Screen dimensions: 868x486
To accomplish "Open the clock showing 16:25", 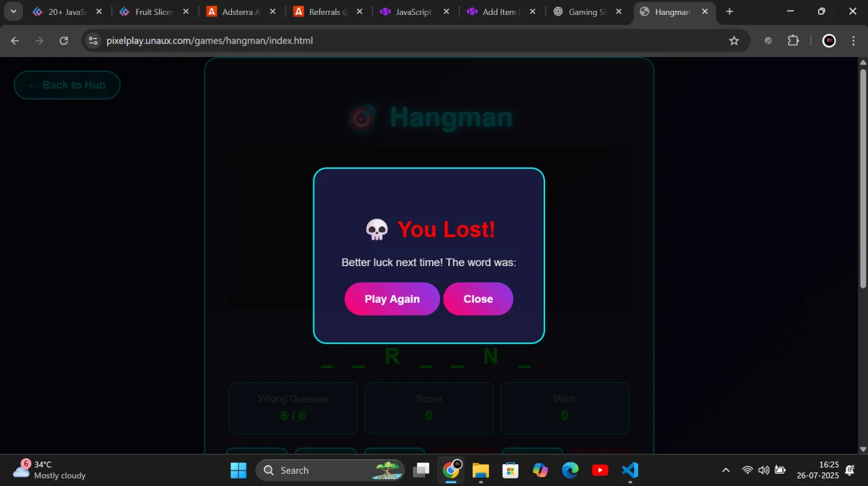I will pyautogui.click(x=819, y=470).
